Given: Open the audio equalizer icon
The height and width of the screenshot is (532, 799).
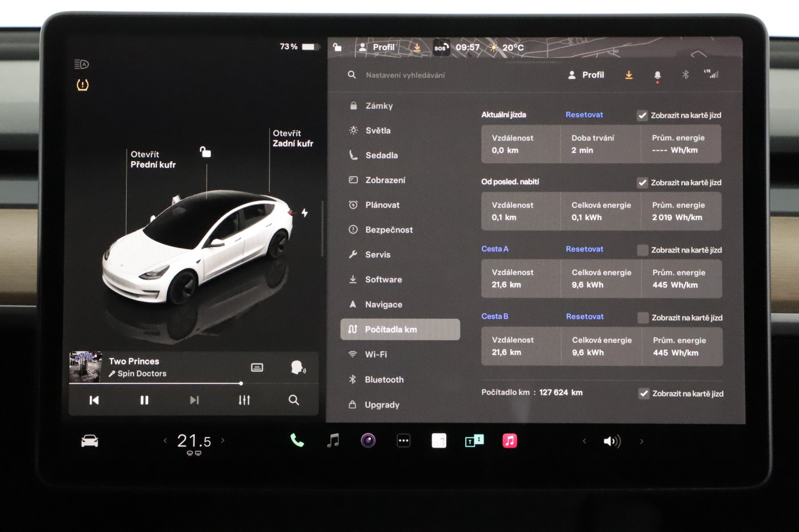Looking at the screenshot, I should coord(244,400).
